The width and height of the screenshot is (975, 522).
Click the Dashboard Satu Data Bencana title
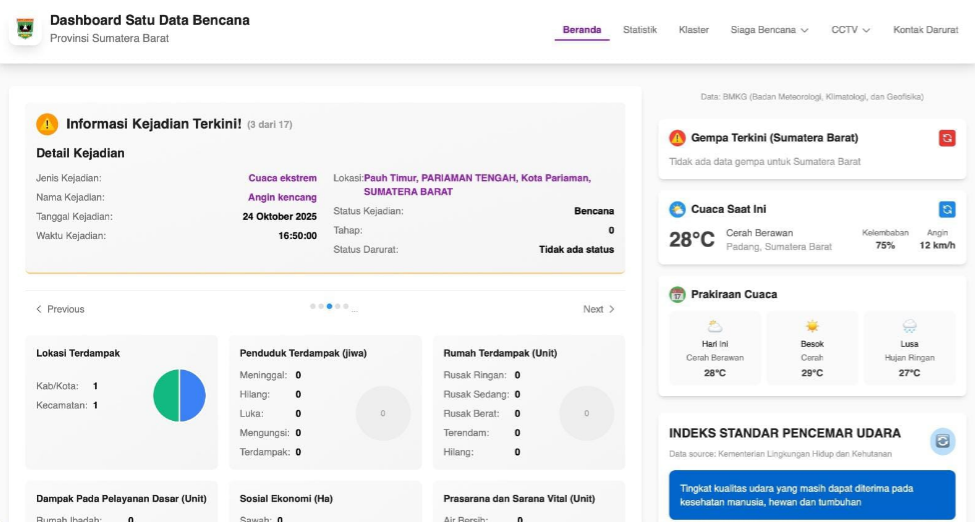[x=150, y=20]
